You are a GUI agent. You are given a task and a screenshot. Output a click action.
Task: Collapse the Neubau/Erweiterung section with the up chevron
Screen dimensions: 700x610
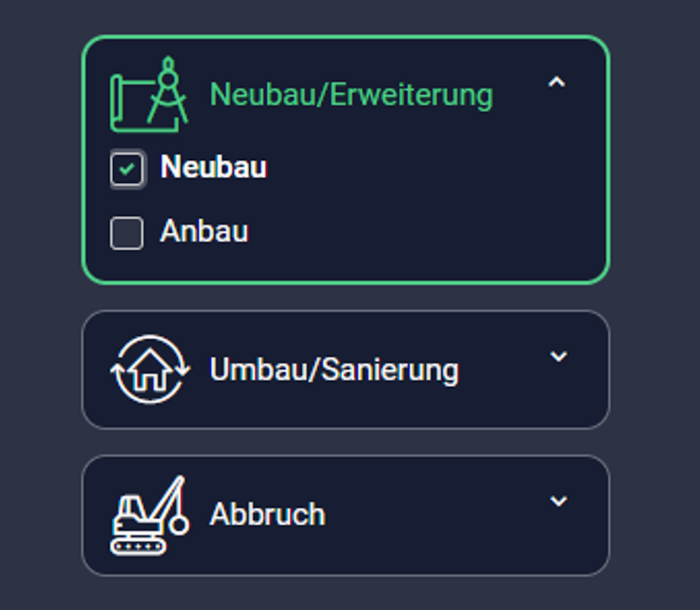click(556, 82)
